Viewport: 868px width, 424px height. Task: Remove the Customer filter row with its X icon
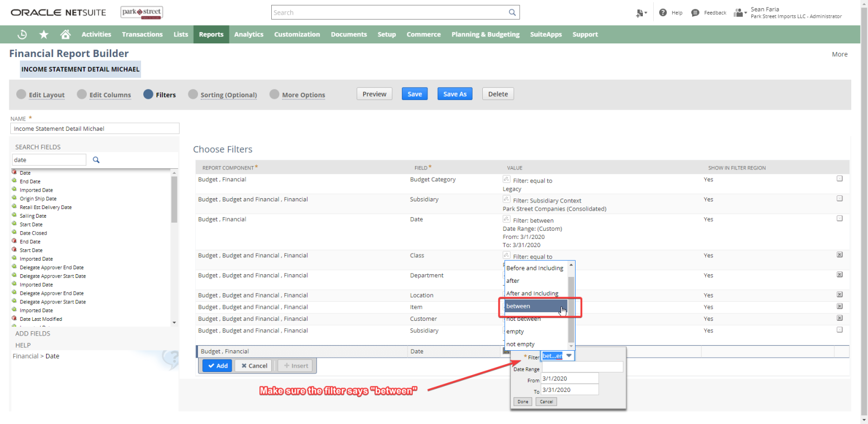click(x=840, y=318)
